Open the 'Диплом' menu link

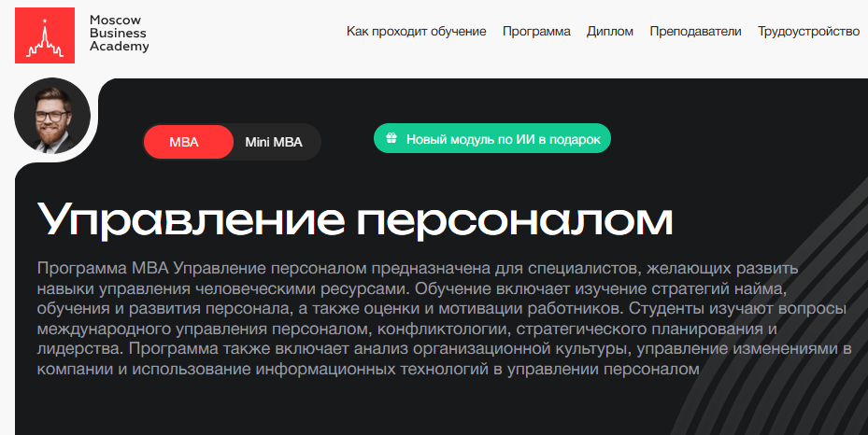[610, 32]
